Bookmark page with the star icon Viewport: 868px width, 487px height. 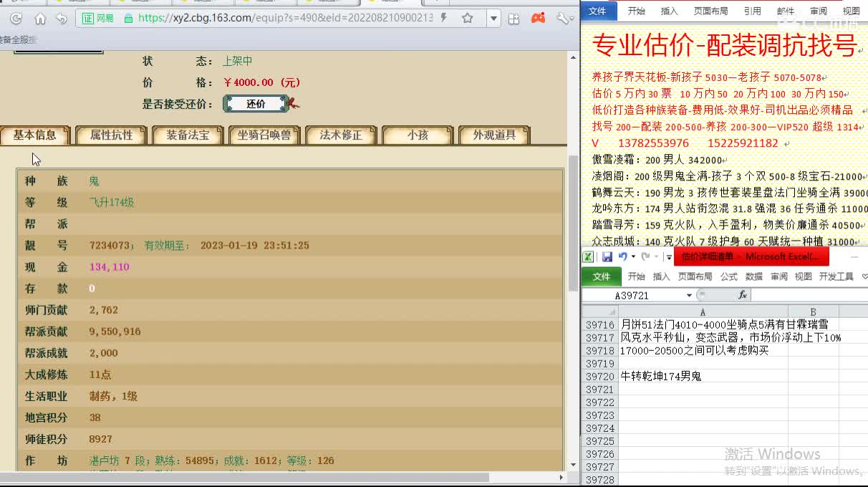click(467, 18)
